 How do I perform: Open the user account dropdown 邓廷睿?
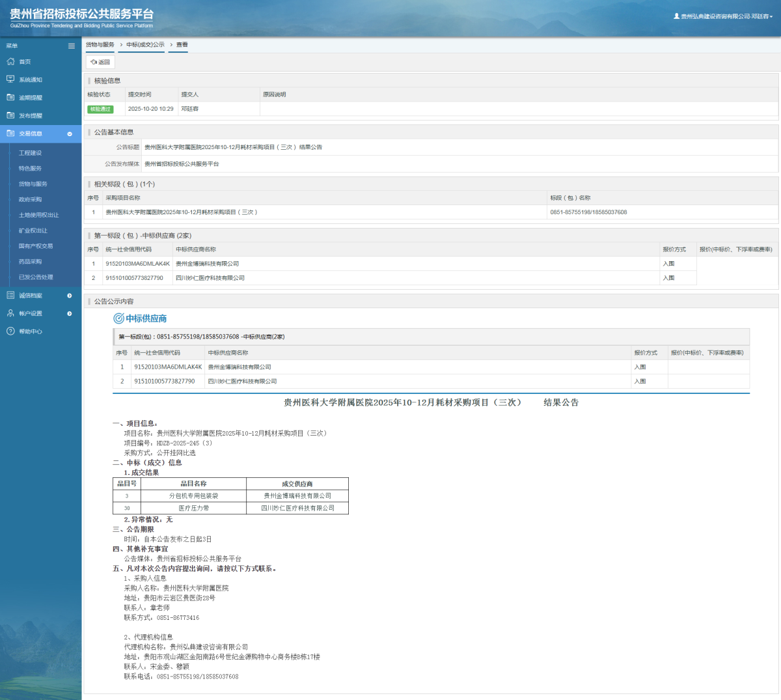click(x=723, y=16)
